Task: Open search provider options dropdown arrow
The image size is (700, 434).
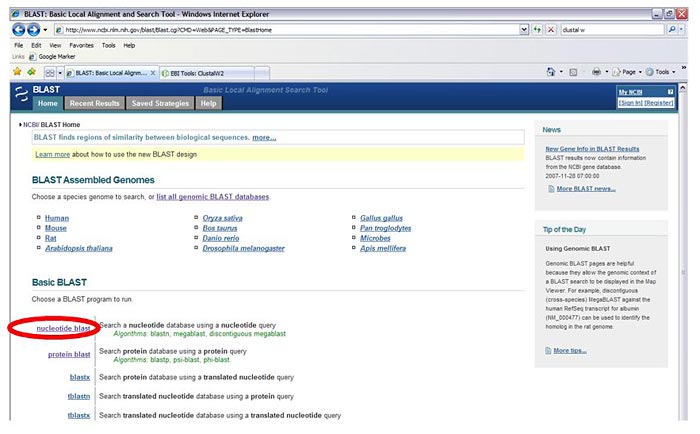Action: click(x=681, y=30)
